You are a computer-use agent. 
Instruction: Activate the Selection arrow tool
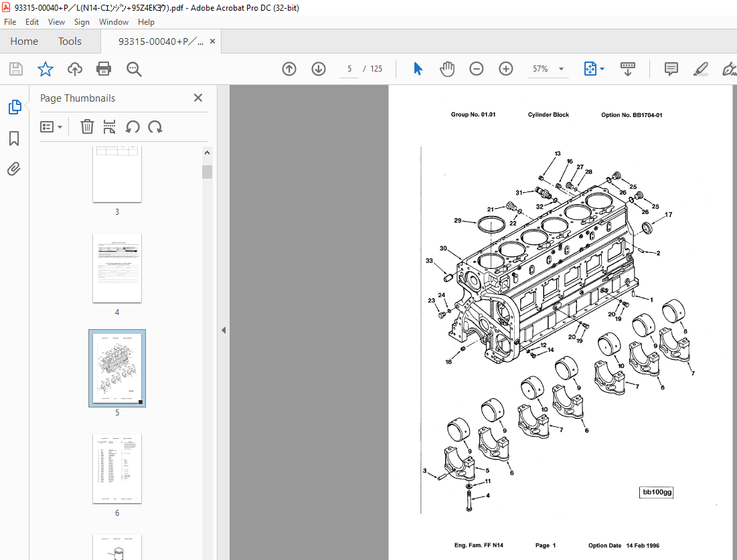point(418,69)
